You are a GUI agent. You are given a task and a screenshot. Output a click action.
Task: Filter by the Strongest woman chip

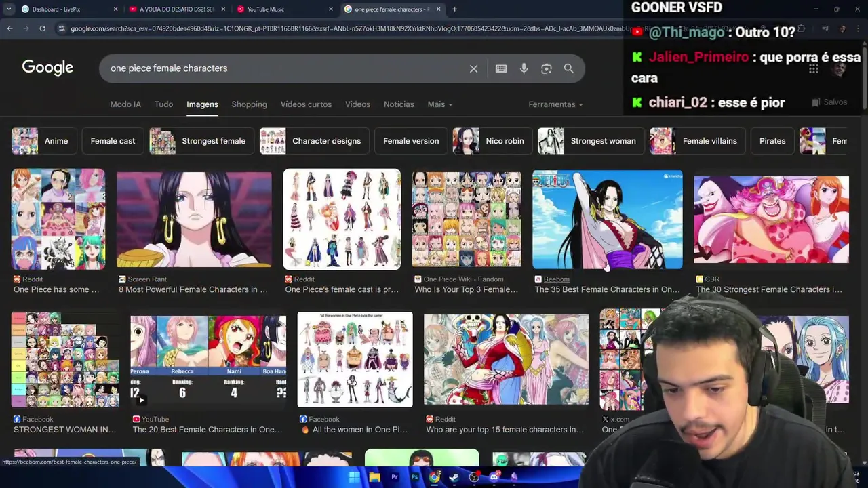[x=591, y=141]
